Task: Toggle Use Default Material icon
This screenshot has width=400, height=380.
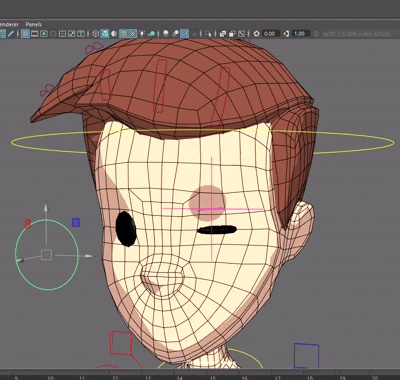Action: tap(114, 34)
